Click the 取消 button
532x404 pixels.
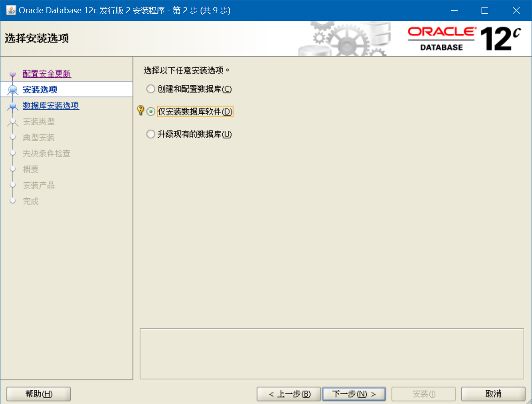pyautogui.click(x=493, y=394)
